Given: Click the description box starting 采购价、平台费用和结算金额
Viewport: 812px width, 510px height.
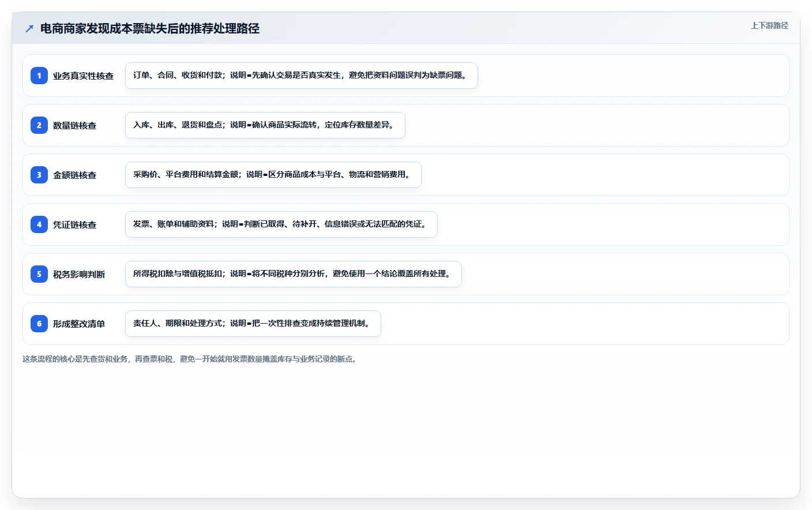Looking at the screenshot, I should [x=273, y=175].
